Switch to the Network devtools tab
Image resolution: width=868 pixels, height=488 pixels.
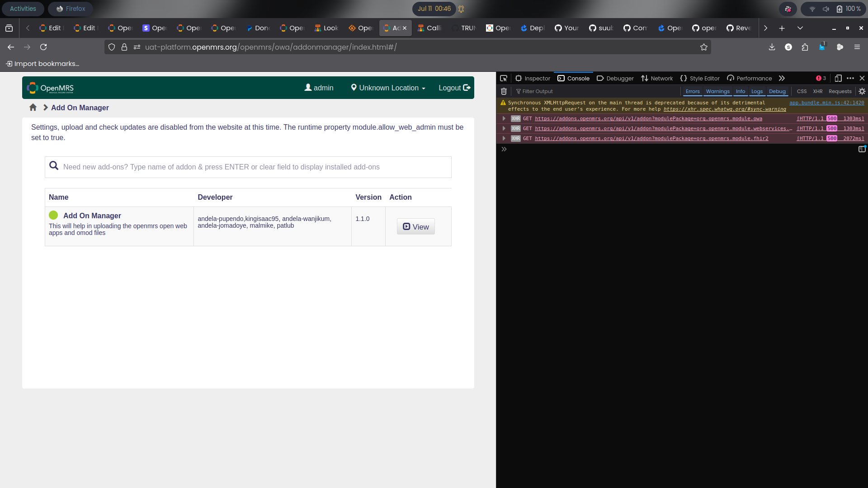(x=657, y=78)
